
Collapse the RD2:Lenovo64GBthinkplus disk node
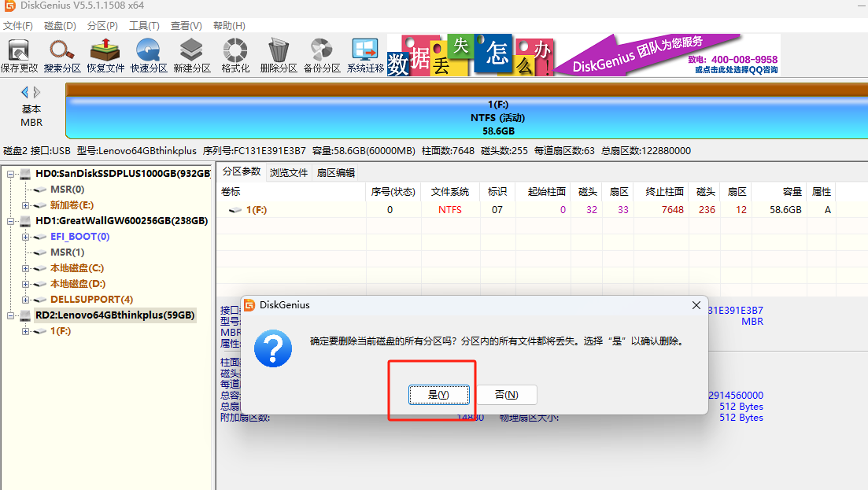coord(11,315)
